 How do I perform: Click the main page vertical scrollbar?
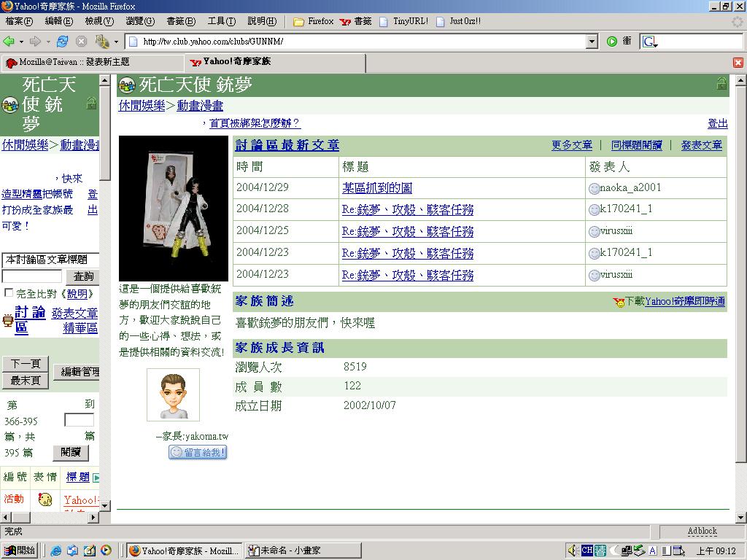coord(740,292)
